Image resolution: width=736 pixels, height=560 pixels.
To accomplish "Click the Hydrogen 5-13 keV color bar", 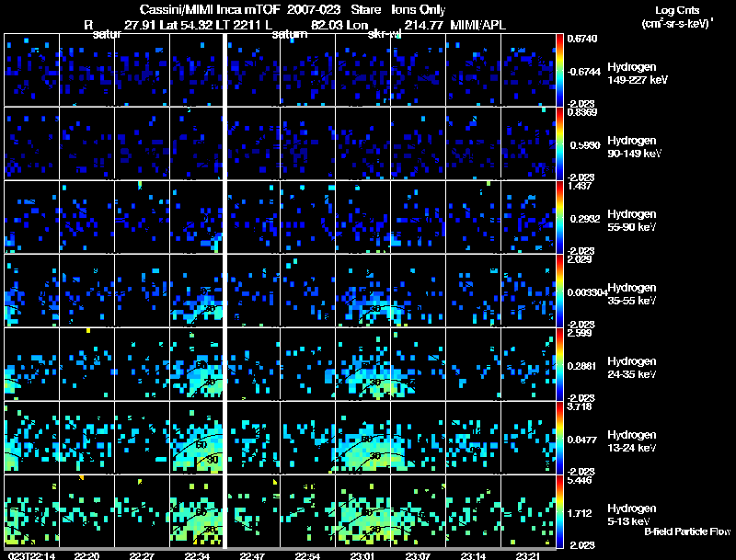I will click(559, 511).
